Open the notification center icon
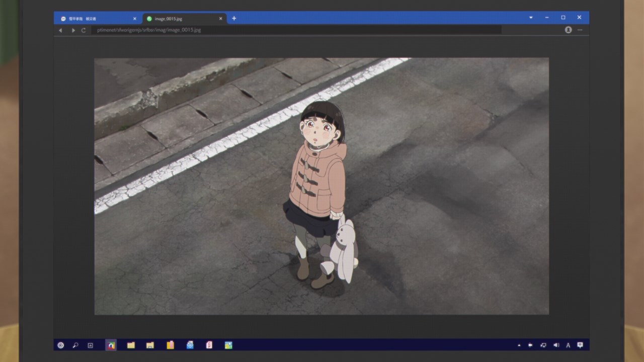The image size is (644, 362). (x=580, y=345)
